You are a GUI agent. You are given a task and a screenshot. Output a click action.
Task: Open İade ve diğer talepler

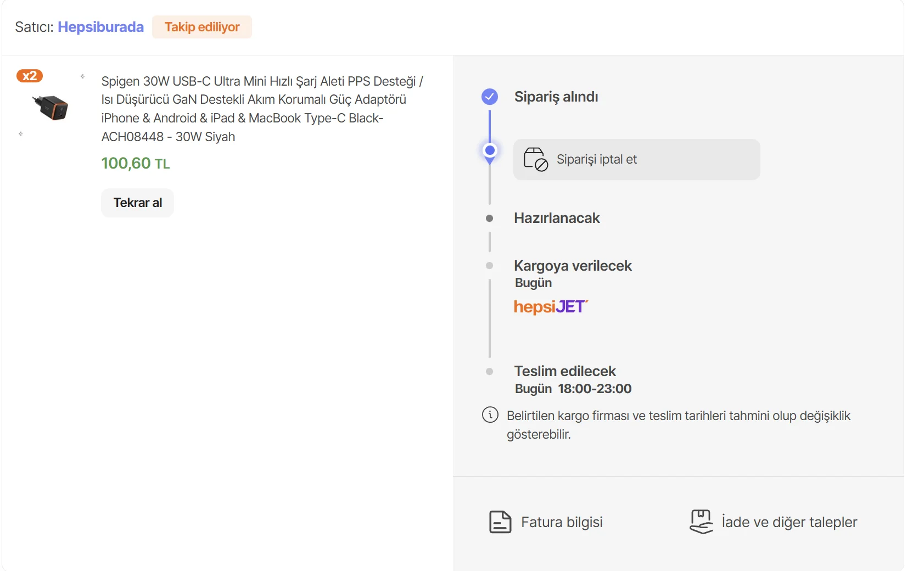pos(789,522)
